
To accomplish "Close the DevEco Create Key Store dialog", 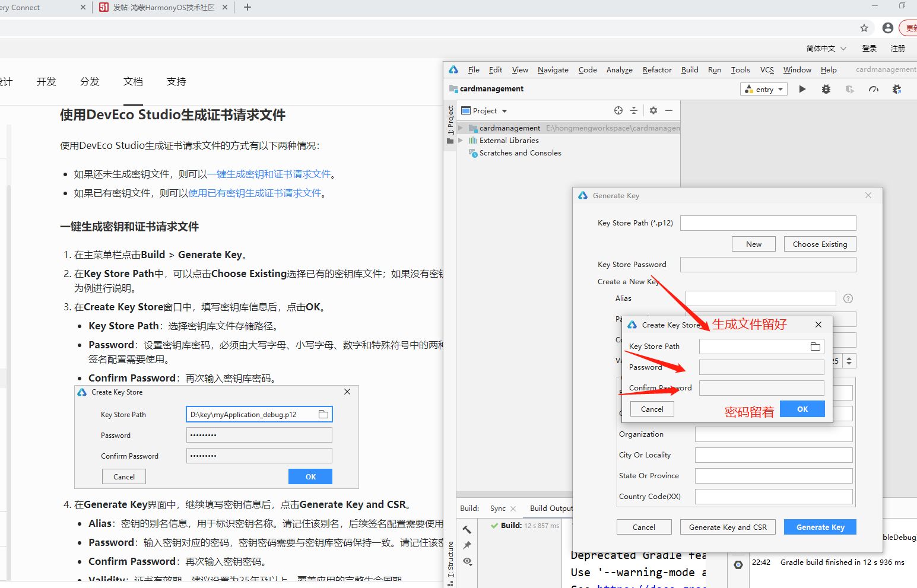I will (818, 325).
